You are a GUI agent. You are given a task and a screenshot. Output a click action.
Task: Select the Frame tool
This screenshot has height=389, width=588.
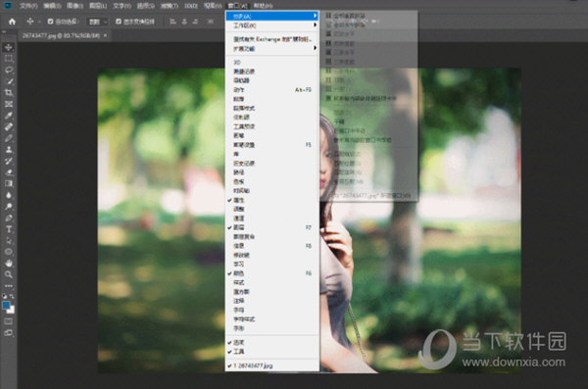coord(9,104)
